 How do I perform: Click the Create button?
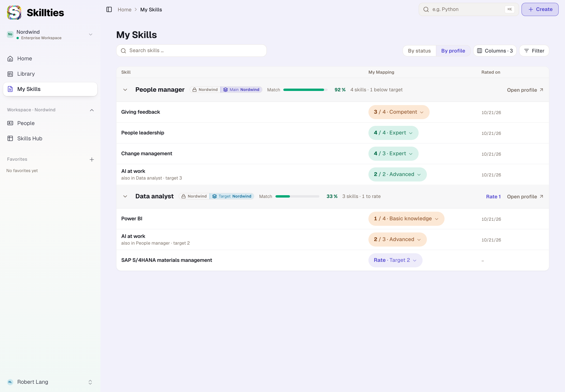pyautogui.click(x=540, y=10)
